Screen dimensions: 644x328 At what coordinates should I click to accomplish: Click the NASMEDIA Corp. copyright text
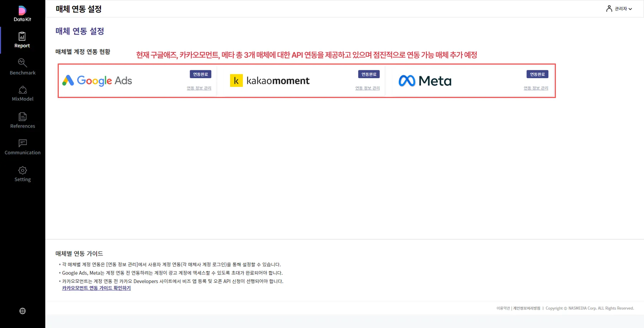point(590,308)
